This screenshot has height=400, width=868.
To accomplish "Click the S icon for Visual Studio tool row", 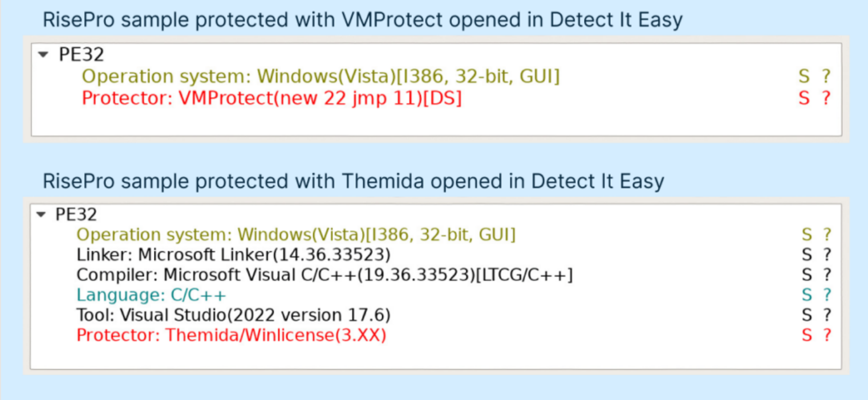I will pos(807,315).
